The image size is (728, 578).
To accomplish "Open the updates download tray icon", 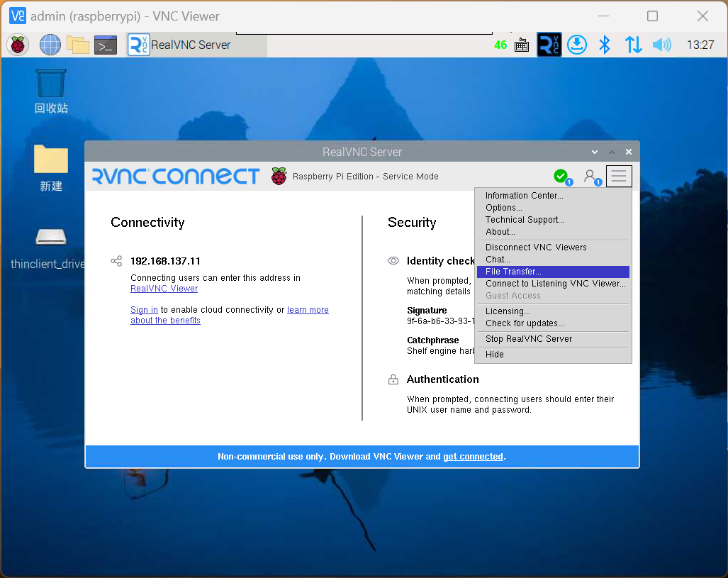I will (576, 45).
